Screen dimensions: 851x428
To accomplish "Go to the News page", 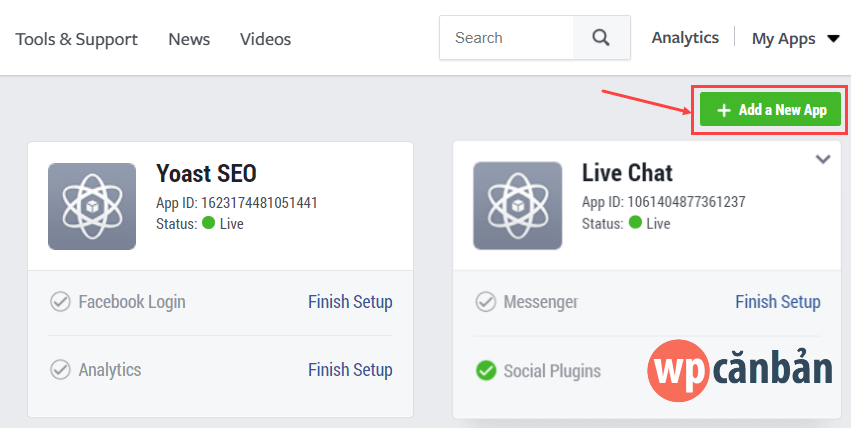I will click(x=189, y=39).
